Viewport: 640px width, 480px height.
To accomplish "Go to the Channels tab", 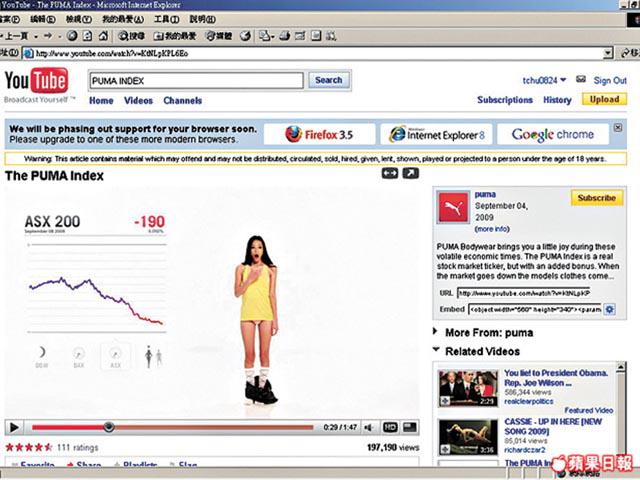I will point(183,101).
